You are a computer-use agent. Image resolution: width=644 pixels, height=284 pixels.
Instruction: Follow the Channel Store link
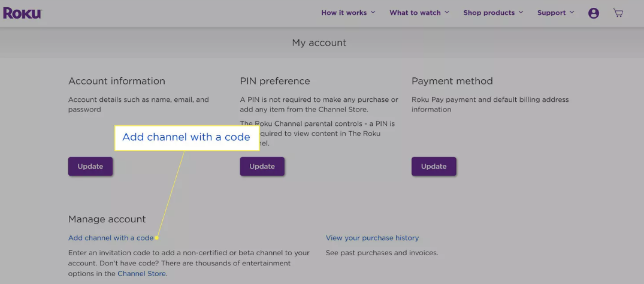142,273
